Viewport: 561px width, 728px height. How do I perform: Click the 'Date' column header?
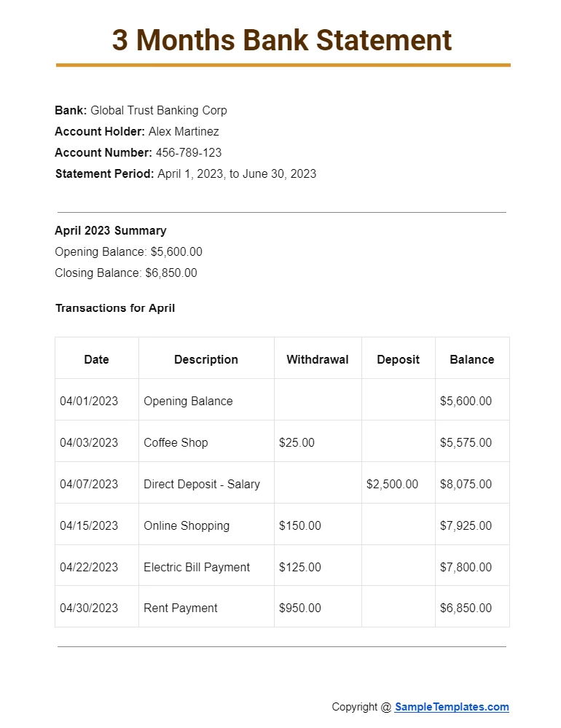(96, 359)
